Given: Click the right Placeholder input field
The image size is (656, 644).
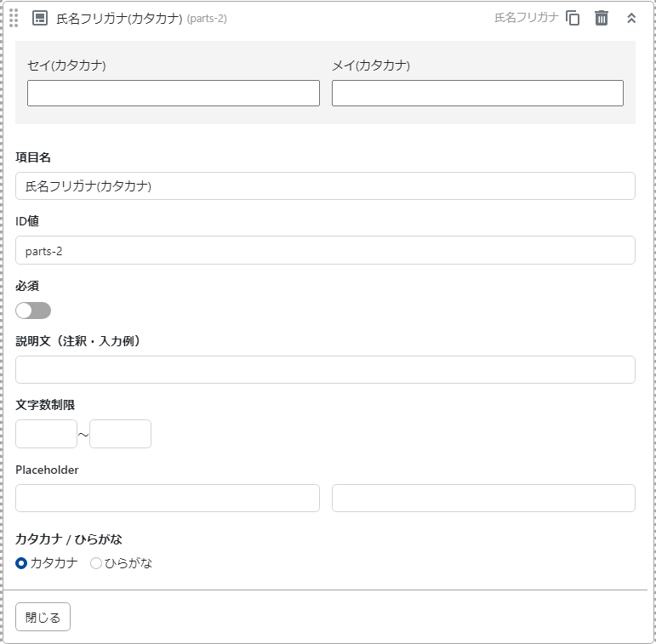Looking at the screenshot, I should pos(483,499).
